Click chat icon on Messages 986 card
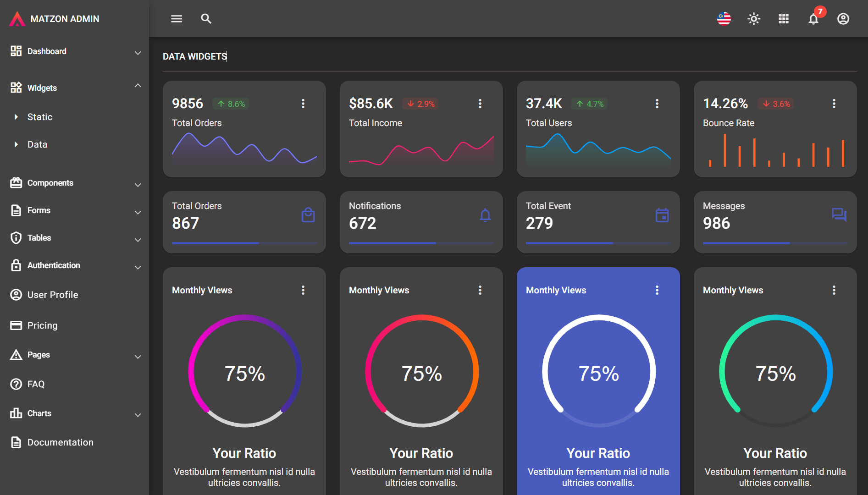Viewport: 868px width, 495px height. coord(839,214)
